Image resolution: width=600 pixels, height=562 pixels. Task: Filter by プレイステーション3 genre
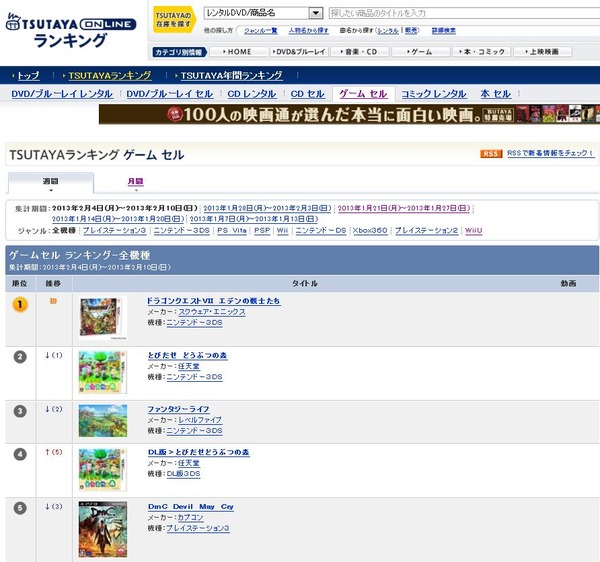(114, 231)
